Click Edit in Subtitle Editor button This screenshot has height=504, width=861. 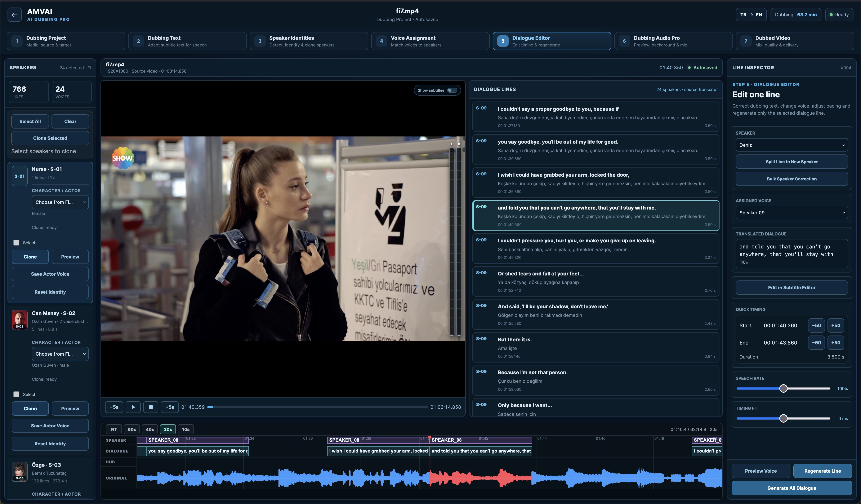coord(792,288)
